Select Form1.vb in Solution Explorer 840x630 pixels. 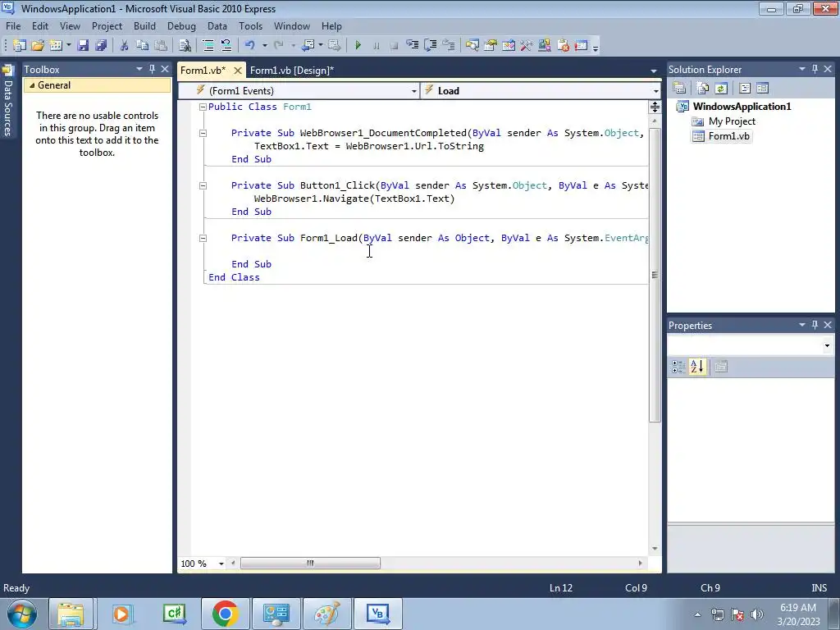click(x=728, y=136)
